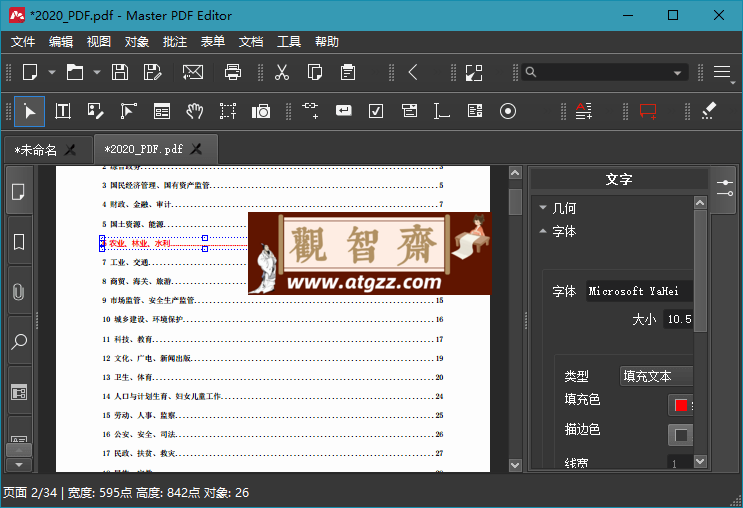743x508 pixels.
Task: Click the insert text annotation icon
Action: point(584,111)
